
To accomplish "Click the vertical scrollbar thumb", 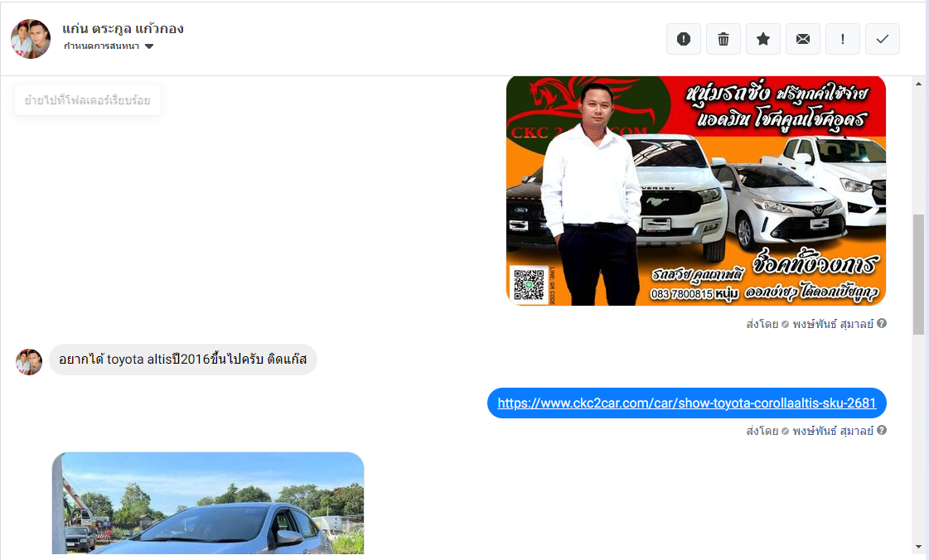I will 919,275.
